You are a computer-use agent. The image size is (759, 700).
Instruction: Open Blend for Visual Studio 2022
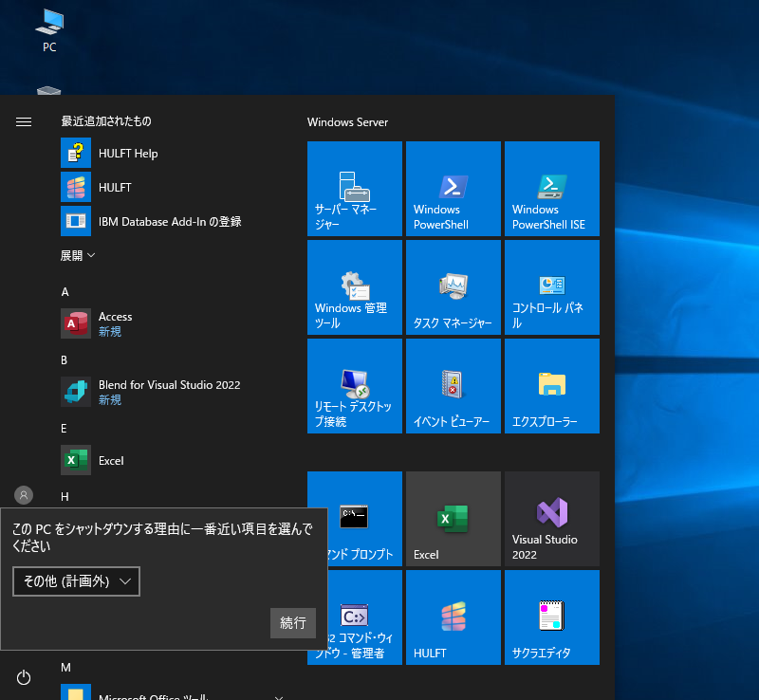[x=175, y=392]
